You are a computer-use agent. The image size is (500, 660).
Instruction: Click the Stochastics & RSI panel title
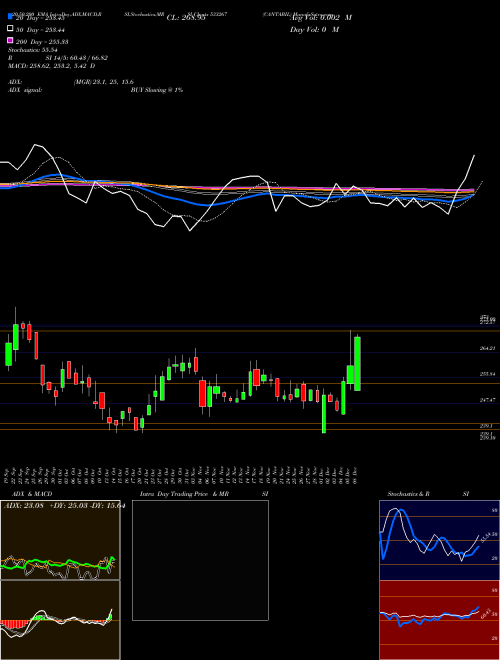pos(428,494)
